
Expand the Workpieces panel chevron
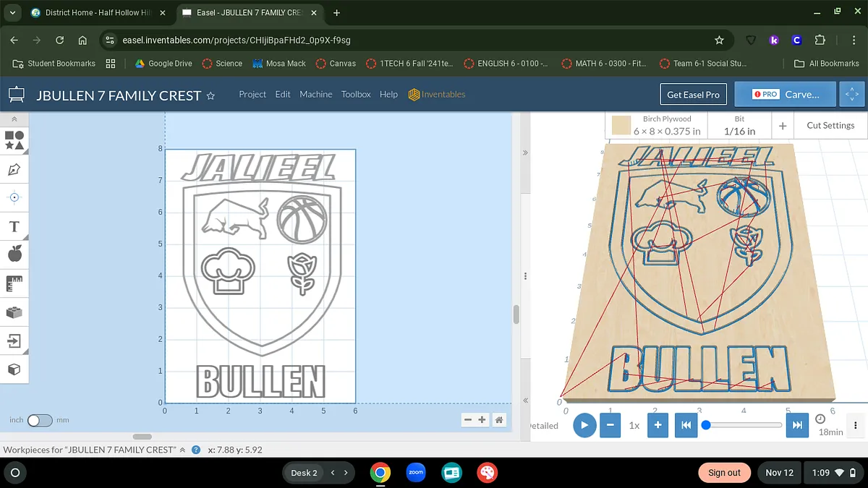coord(182,450)
